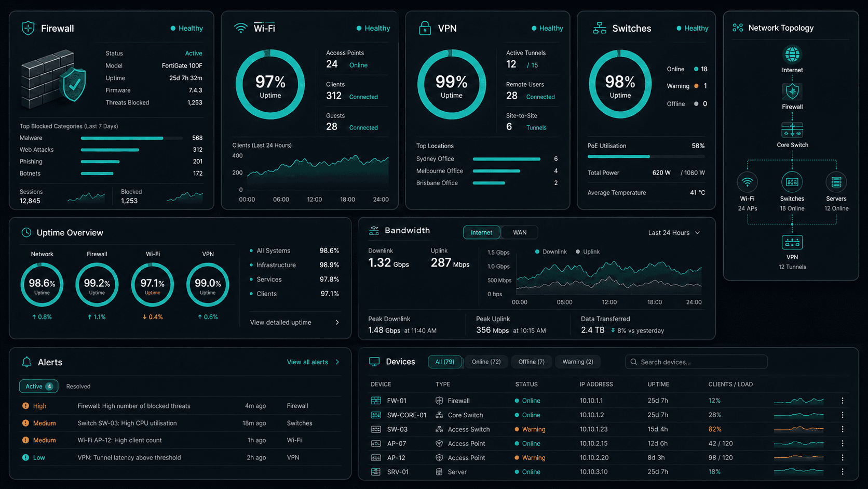Click the Firewall shield panel icon
This screenshot has height=489, width=868.
click(x=28, y=28)
